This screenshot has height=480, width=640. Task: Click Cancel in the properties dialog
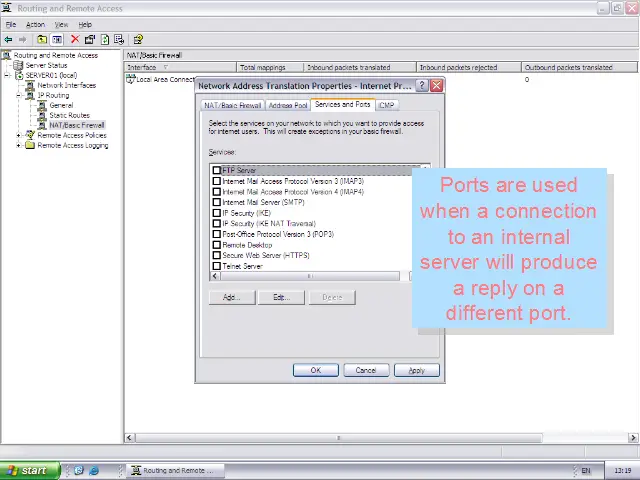(x=366, y=370)
